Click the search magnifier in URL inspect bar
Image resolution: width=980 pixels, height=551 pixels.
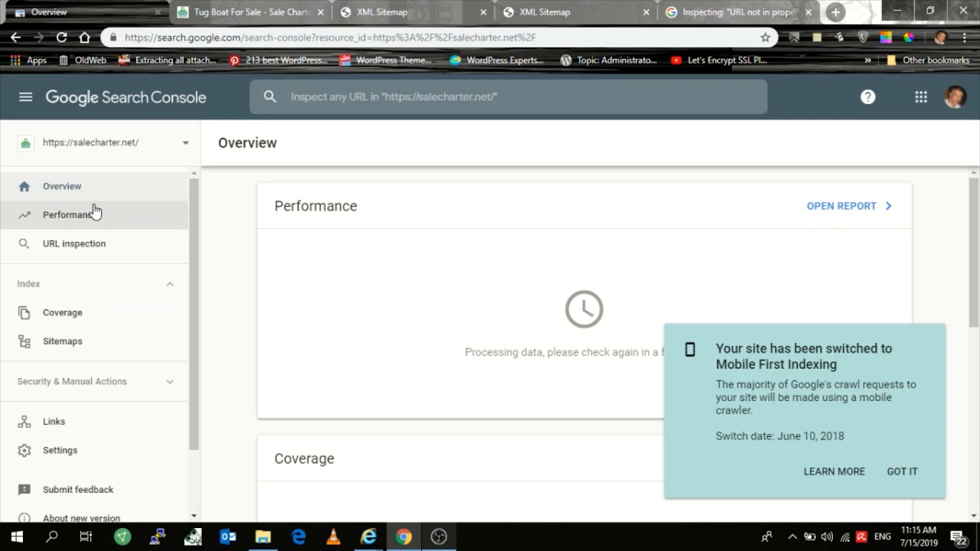269,96
